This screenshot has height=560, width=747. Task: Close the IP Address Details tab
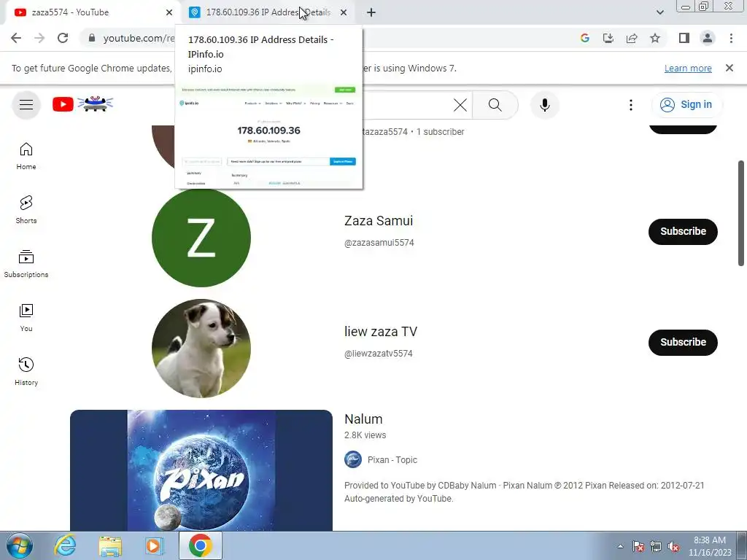click(x=344, y=12)
